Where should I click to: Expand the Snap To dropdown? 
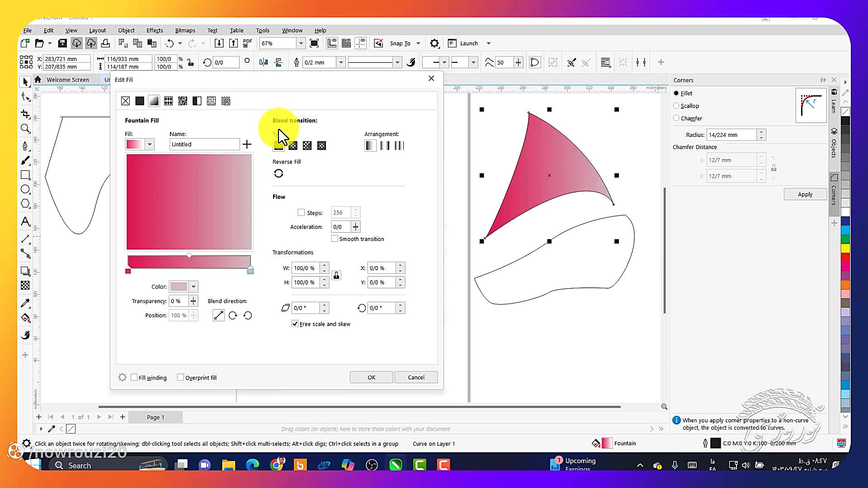418,43
